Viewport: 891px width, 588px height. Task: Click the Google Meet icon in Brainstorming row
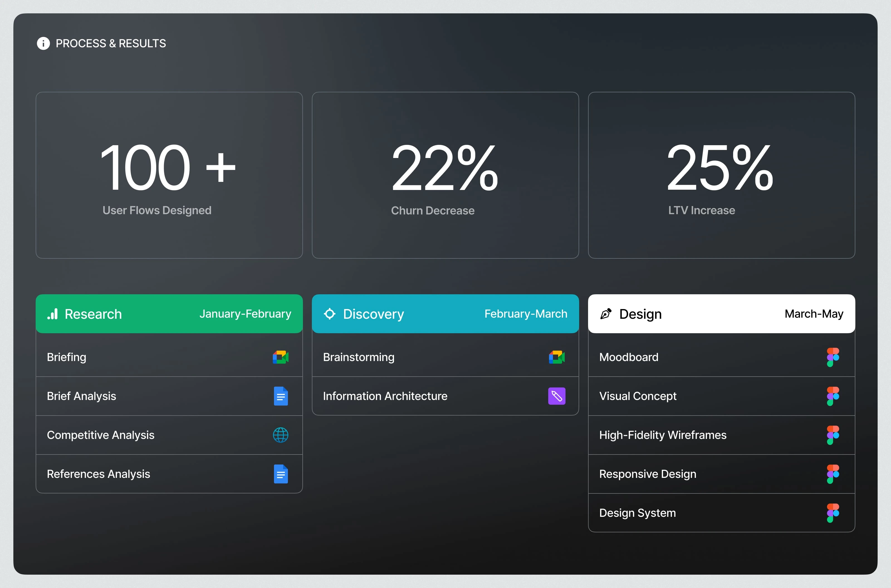click(557, 357)
